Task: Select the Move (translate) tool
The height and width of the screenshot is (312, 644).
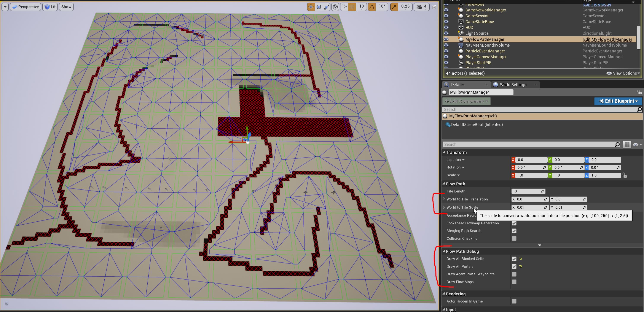Action: pyautogui.click(x=311, y=7)
